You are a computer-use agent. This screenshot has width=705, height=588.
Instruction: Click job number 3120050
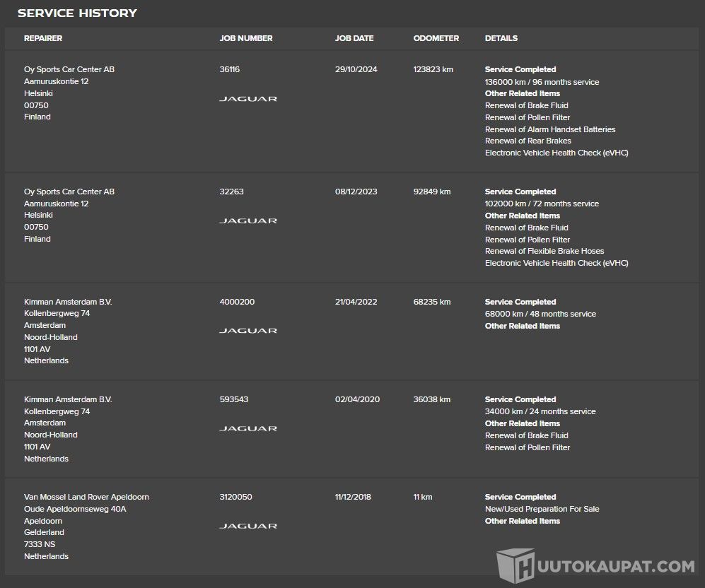tap(236, 497)
